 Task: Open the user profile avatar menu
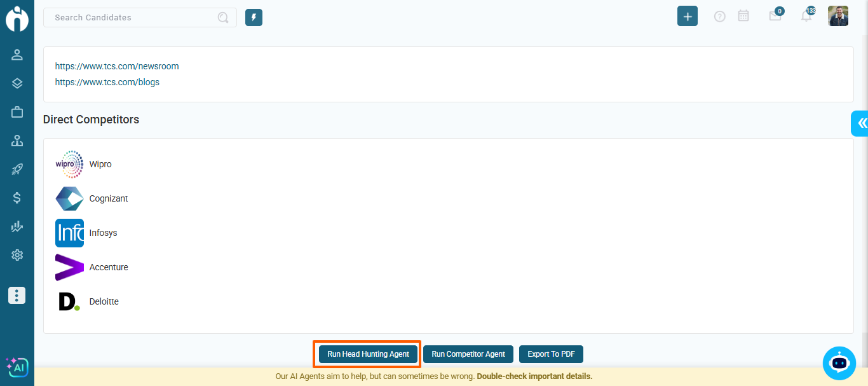838,16
